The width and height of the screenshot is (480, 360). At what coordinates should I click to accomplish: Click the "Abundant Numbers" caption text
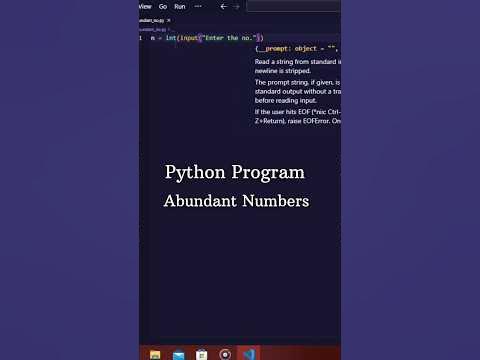click(236, 201)
